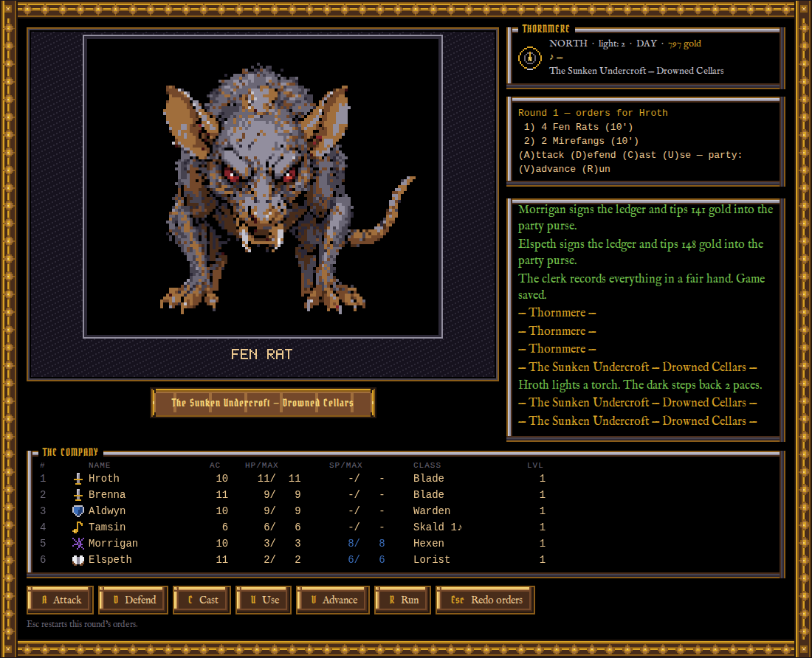Image resolution: width=812 pixels, height=658 pixels.
Task: Click Aldwyn's shield class icon
Action: pyautogui.click(x=78, y=511)
